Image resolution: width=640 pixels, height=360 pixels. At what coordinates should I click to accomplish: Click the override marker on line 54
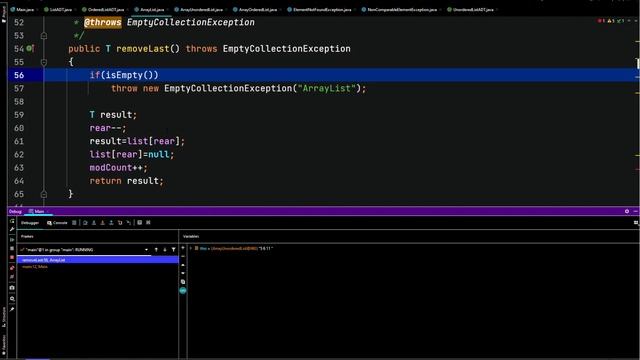(30, 49)
